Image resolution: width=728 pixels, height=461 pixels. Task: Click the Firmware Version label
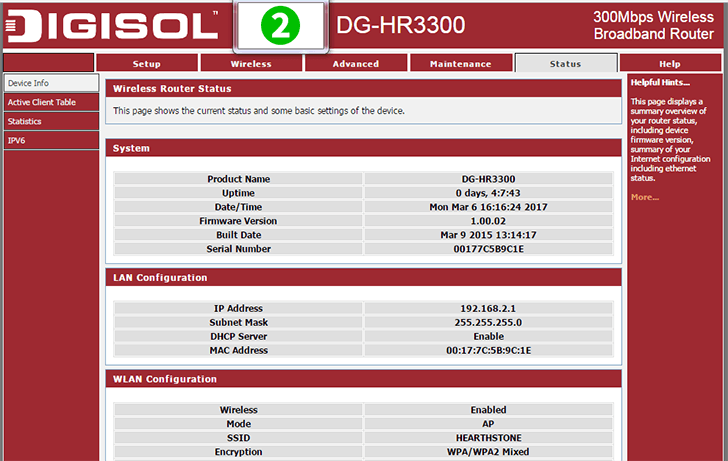[x=238, y=221]
